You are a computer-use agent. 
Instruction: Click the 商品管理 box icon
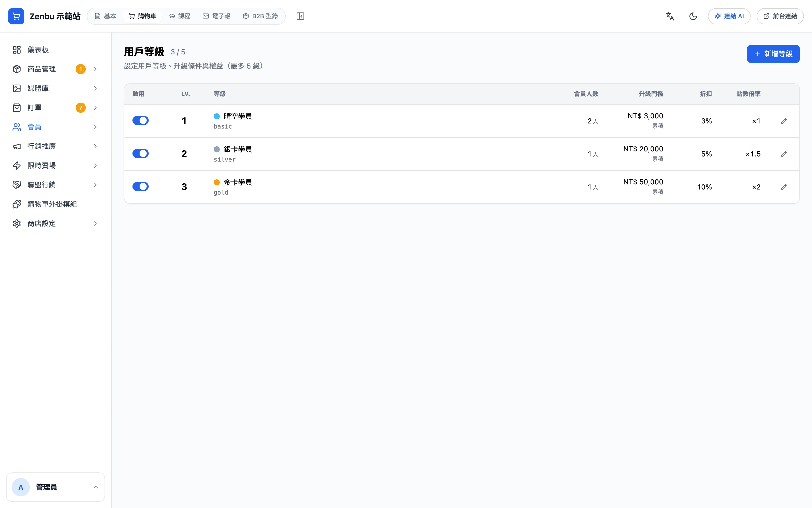(17, 69)
